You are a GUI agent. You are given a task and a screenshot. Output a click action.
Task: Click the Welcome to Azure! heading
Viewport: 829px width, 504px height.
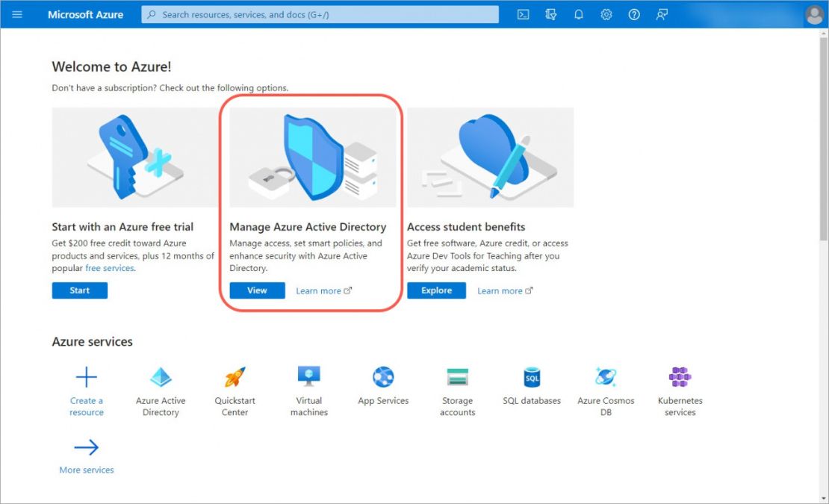pyautogui.click(x=111, y=66)
